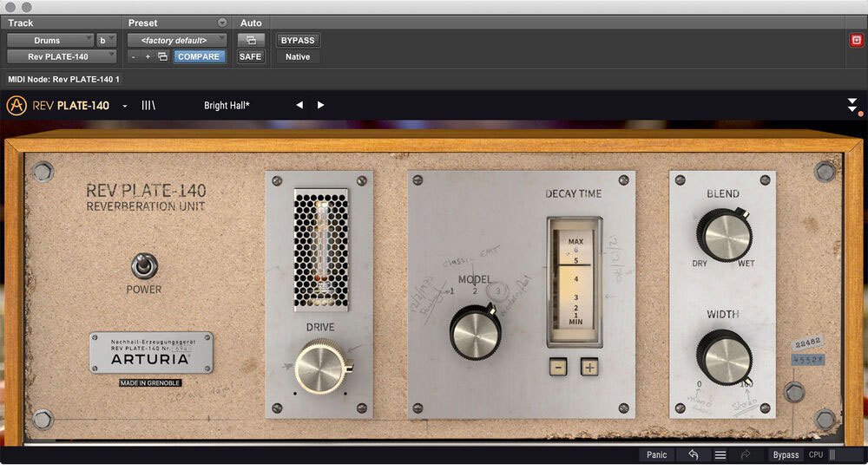Click the Arturia logo icon
This screenshot has height=470, width=868.
pyautogui.click(x=16, y=106)
